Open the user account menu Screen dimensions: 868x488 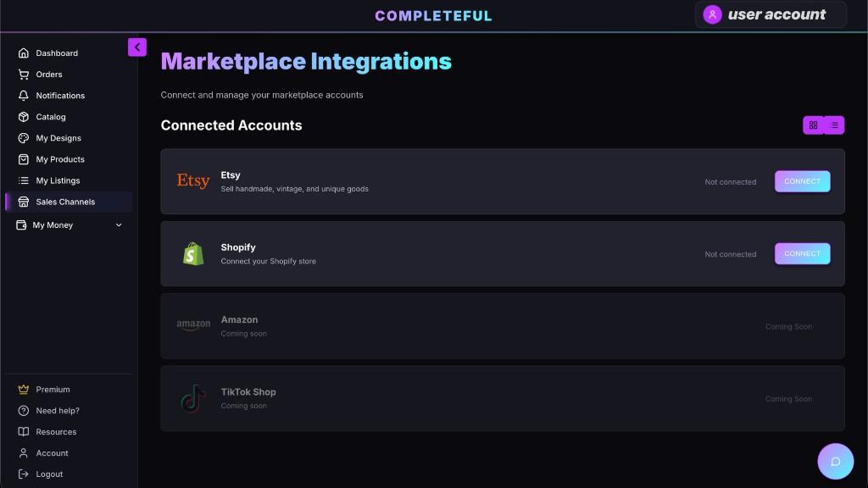(770, 14)
